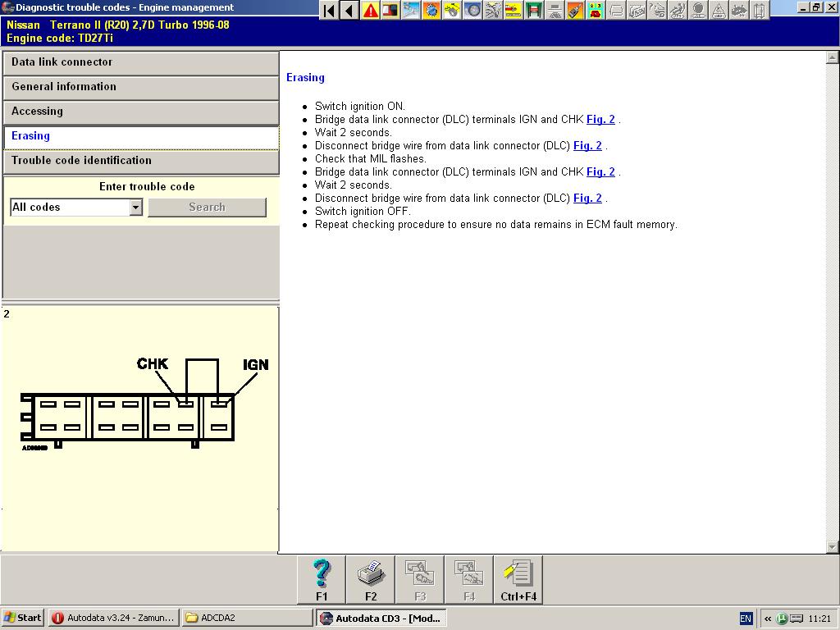Click the green vehicle lift toolbar icon
This screenshot has height=630, width=840.
point(534,11)
